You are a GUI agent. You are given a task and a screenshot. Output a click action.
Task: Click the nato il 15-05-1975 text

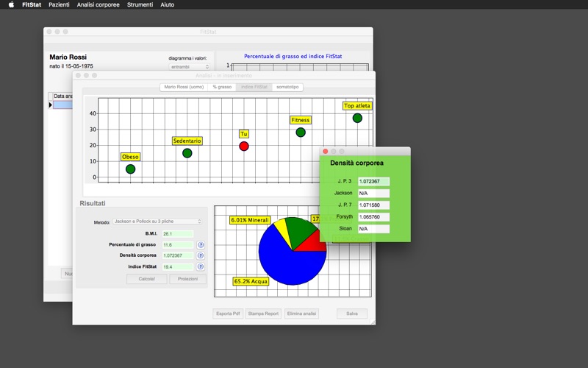(x=71, y=66)
